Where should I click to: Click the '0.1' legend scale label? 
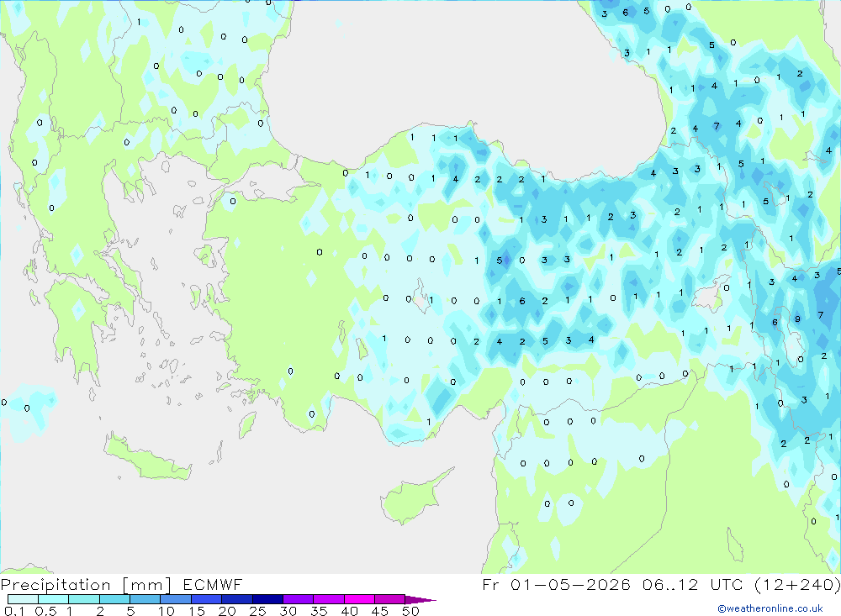click(x=14, y=611)
